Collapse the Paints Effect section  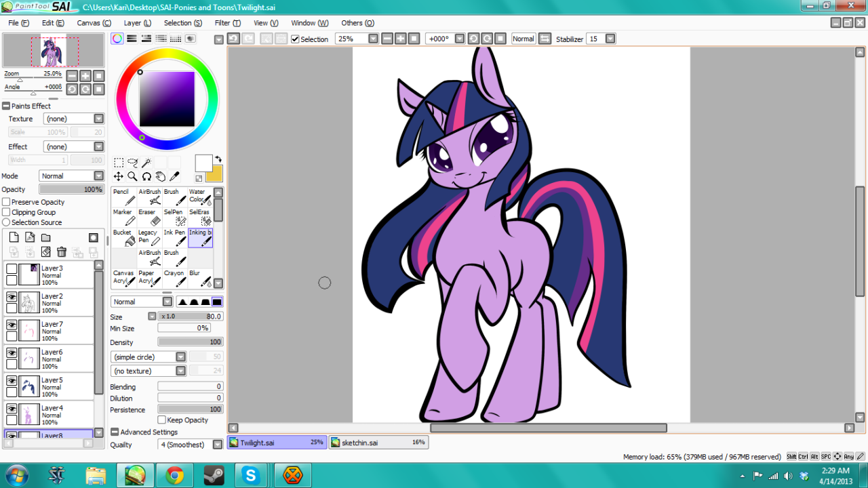pos(6,106)
